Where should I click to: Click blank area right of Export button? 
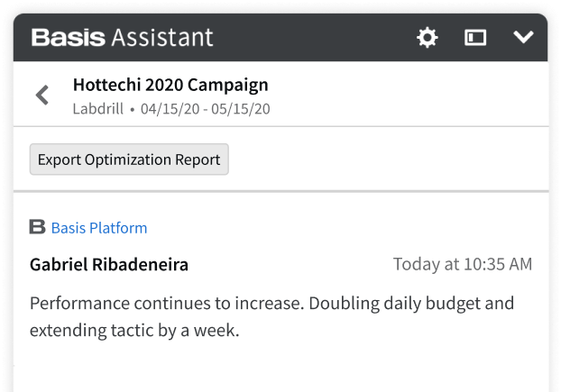[x=388, y=160]
